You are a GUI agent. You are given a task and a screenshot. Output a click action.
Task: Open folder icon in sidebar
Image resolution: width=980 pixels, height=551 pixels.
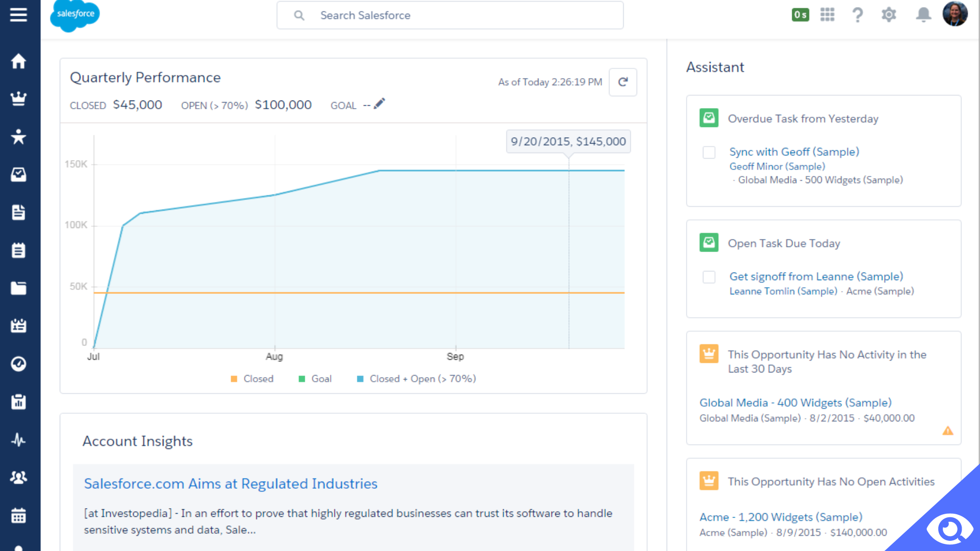click(x=18, y=288)
